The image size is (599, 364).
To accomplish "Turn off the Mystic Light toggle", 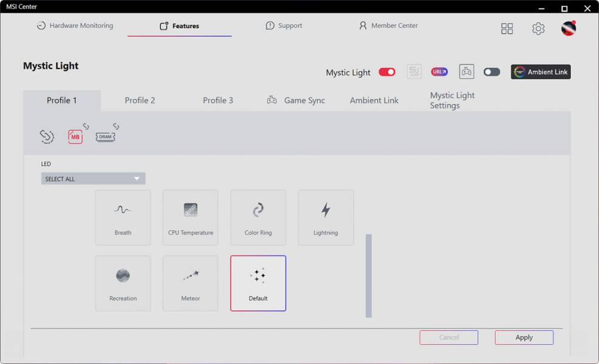I will pyautogui.click(x=387, y=72).
